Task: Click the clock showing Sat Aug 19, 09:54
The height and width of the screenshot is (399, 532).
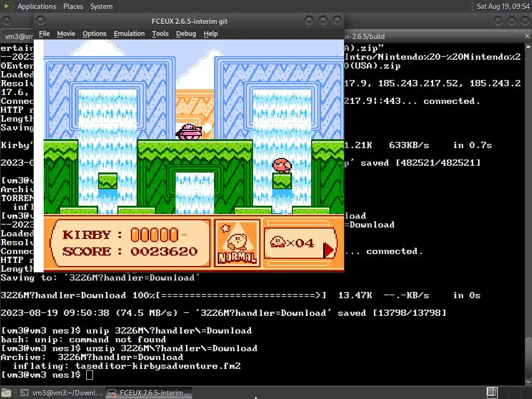Action: tap(503, 6)
